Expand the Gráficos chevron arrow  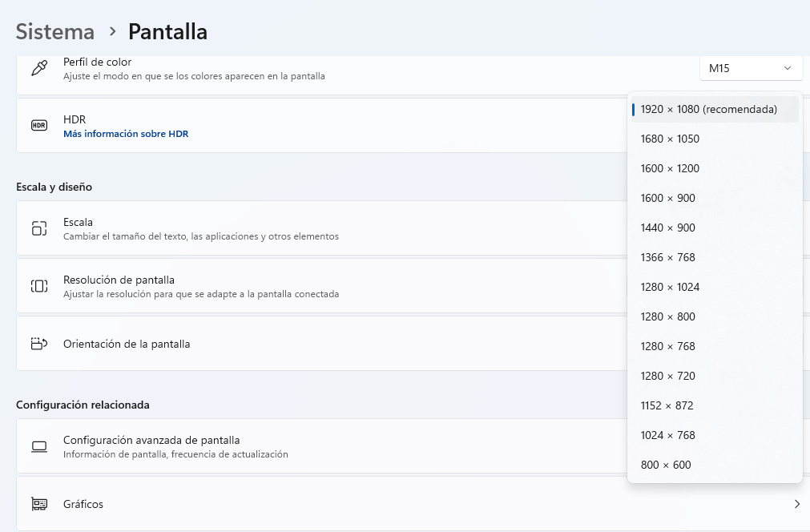[x=797, y=504]
